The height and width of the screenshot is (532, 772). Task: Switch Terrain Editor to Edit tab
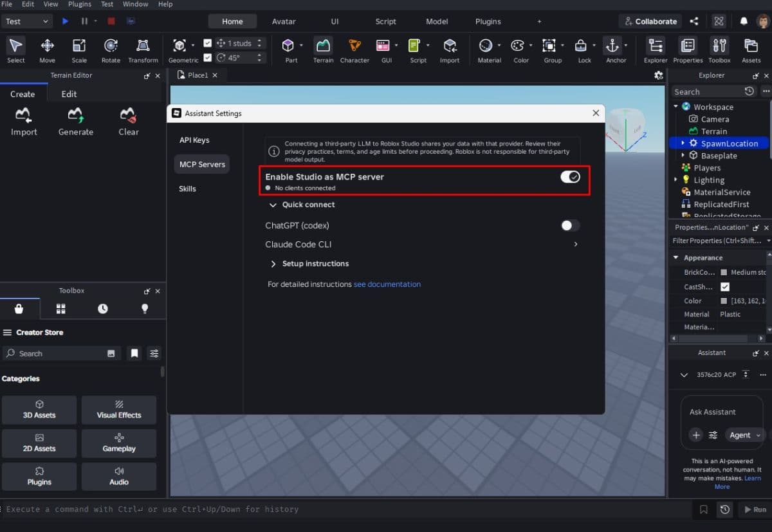pos(69,94)
